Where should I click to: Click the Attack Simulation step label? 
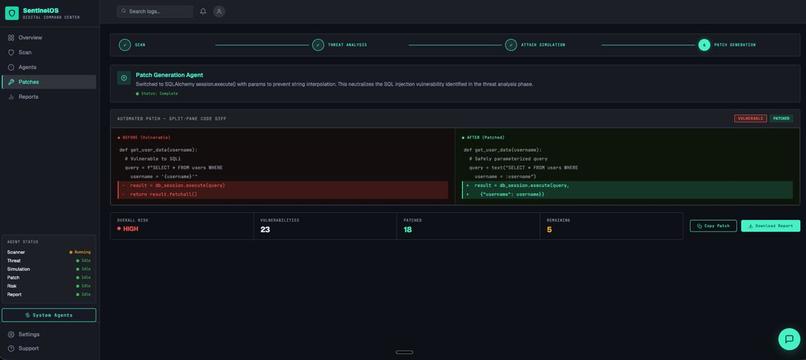tap(543, 45)
